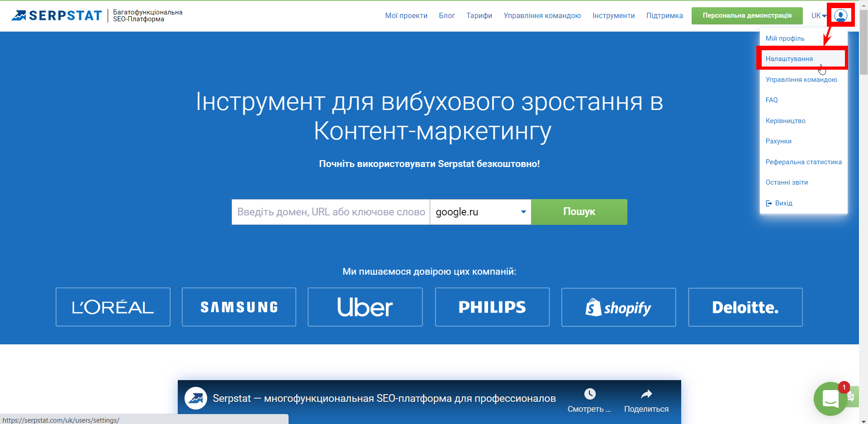Image resolution: width=868 pixels, height=424 pixels.
Task: Click the Serpstat avatar on the video banner
Action: click(x=196, y=398)
